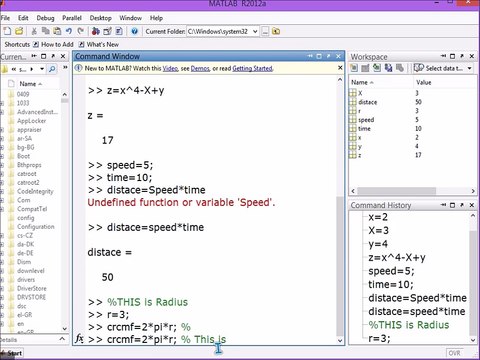Dismiss the New to MATLAB info bar
The image size is (480, 360).
click(x=340, y=68)
